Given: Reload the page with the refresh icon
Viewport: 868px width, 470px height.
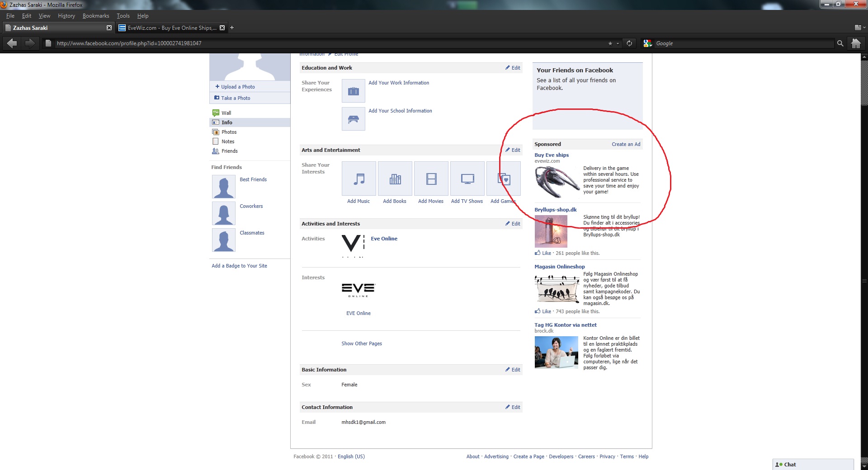Looking at the screenshot, I should (629, 43).
